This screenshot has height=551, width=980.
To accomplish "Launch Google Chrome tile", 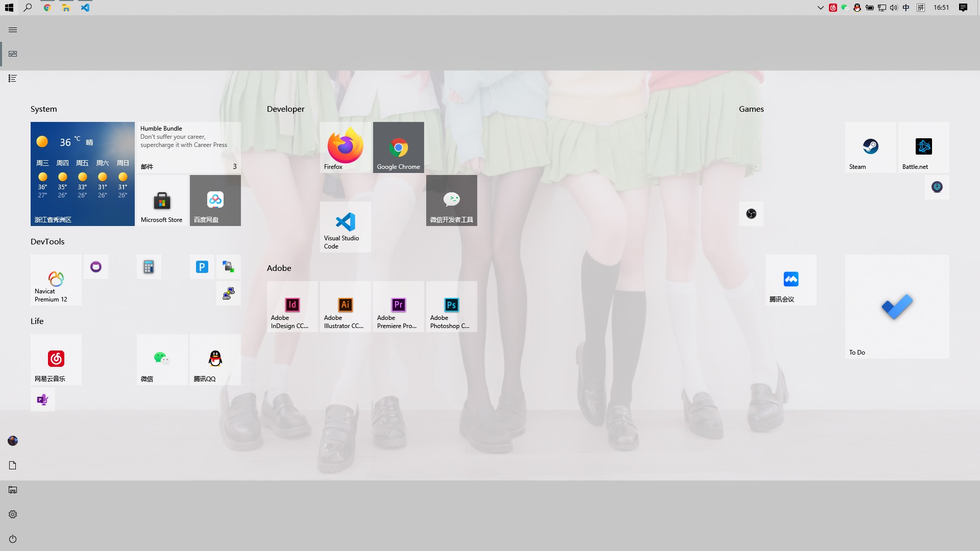I will pyautogui.click(x=399, y=147).
